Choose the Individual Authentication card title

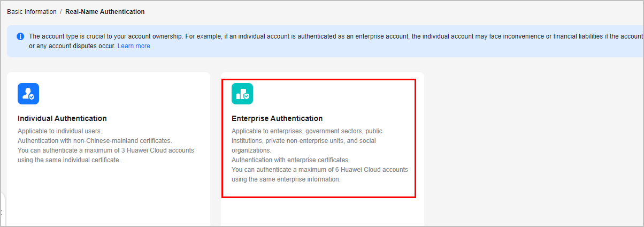click(x=62, y=118)
